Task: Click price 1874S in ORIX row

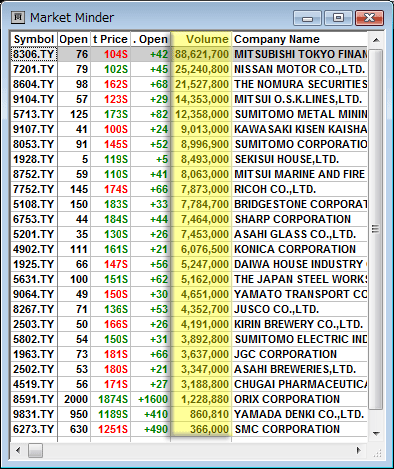Action: [x=113, y=399]
